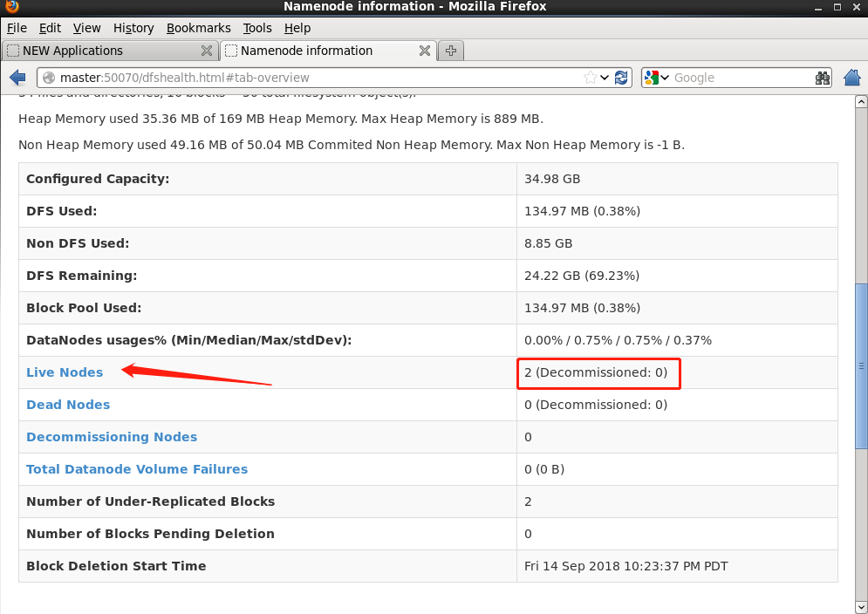Click the reload page icon
Viewport: 868px width, 614px height.
click(x=621, y=78)
